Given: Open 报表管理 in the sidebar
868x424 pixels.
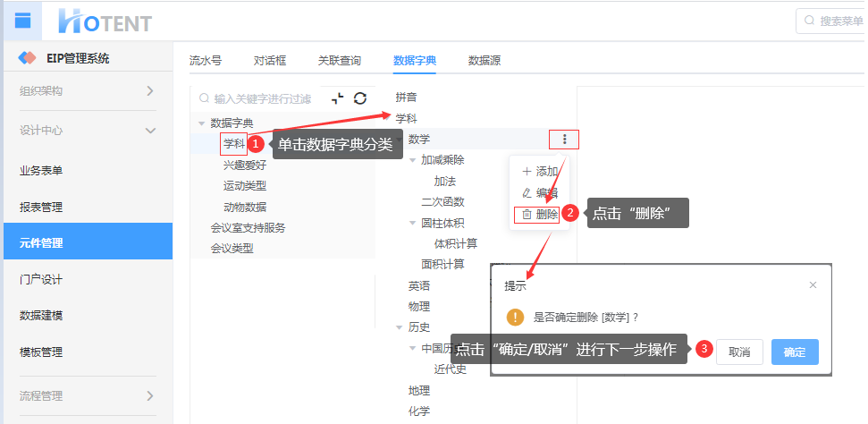Looking at the screenshot, I should click(x=41, y=208).
